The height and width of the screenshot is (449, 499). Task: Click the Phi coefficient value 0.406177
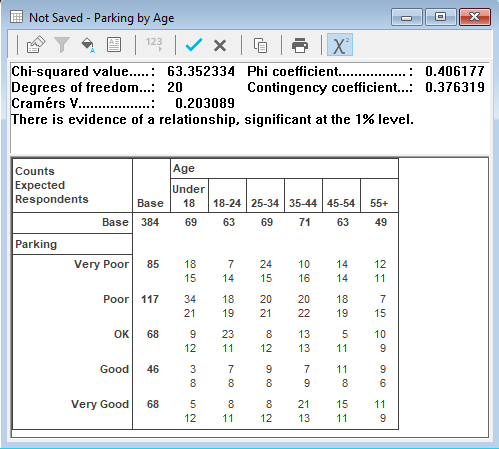point(455,71)
